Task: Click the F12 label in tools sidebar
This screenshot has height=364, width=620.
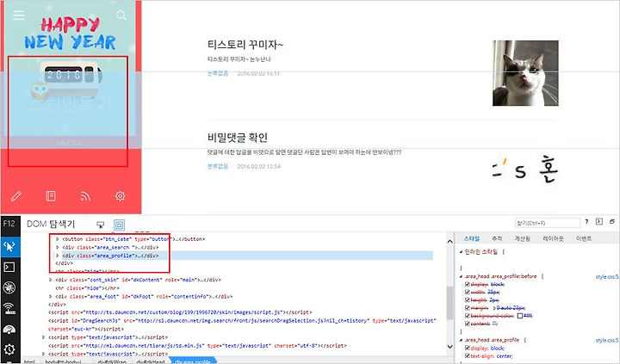Action: (9, 223)
